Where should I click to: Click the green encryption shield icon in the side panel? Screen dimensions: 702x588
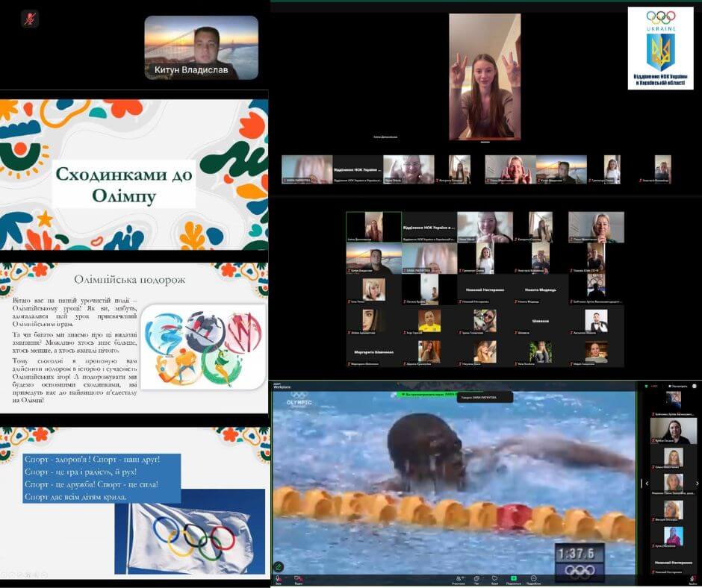point(646,387)
